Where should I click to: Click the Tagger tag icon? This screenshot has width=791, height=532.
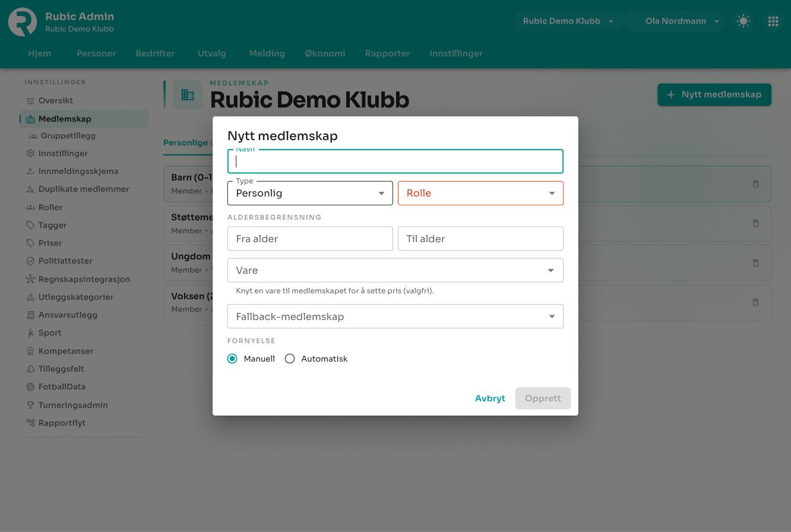(x=30, y=226)
